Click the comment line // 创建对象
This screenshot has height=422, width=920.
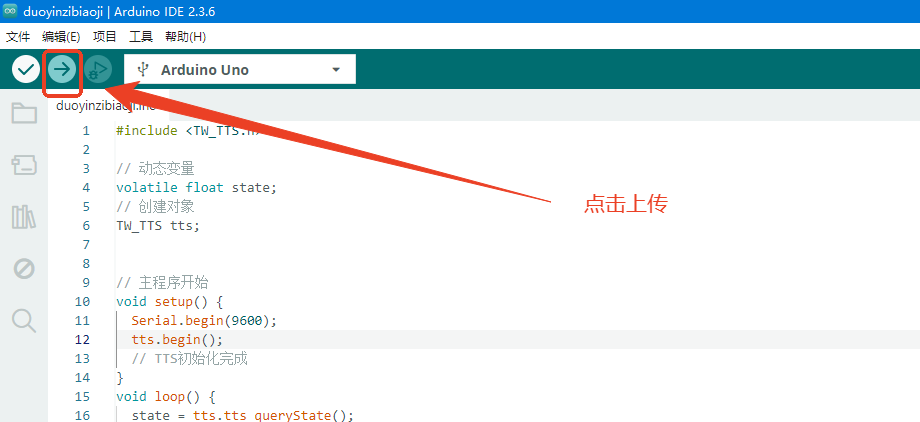click(155, 207)
